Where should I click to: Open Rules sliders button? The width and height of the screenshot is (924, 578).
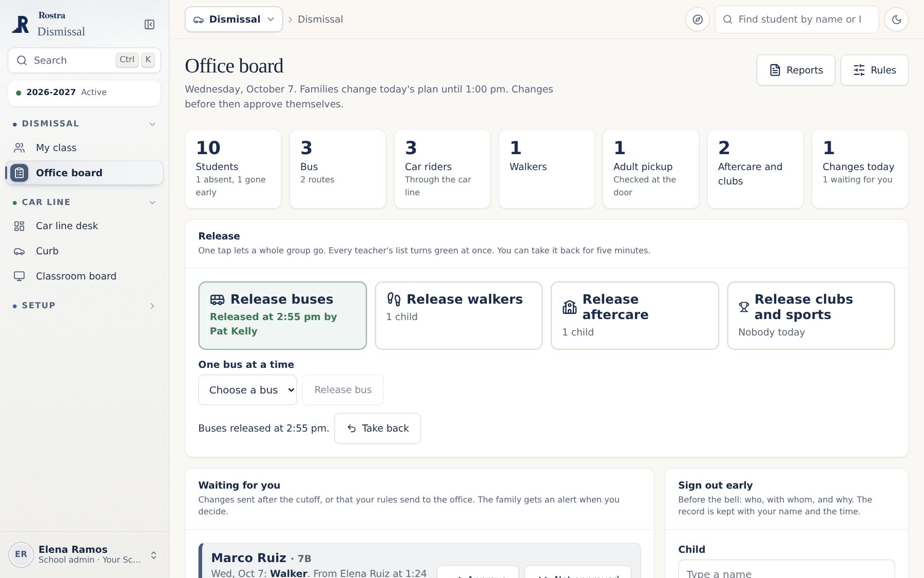point(874,70)
